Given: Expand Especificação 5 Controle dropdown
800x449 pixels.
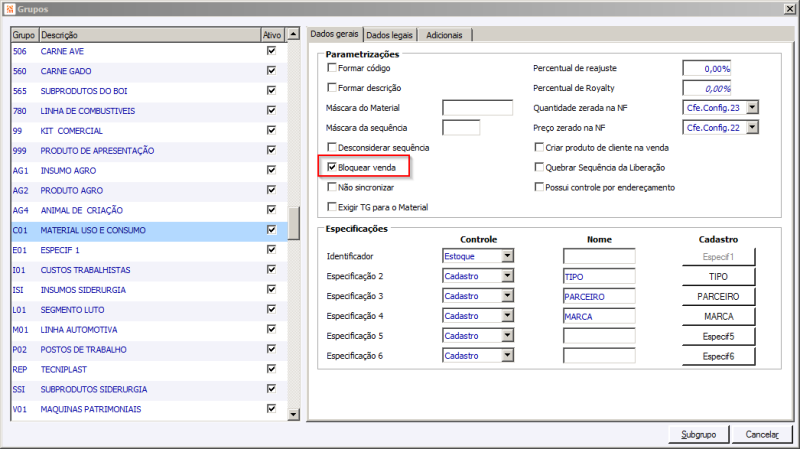Looking at the screenshot, I should (x=507, y=336).
